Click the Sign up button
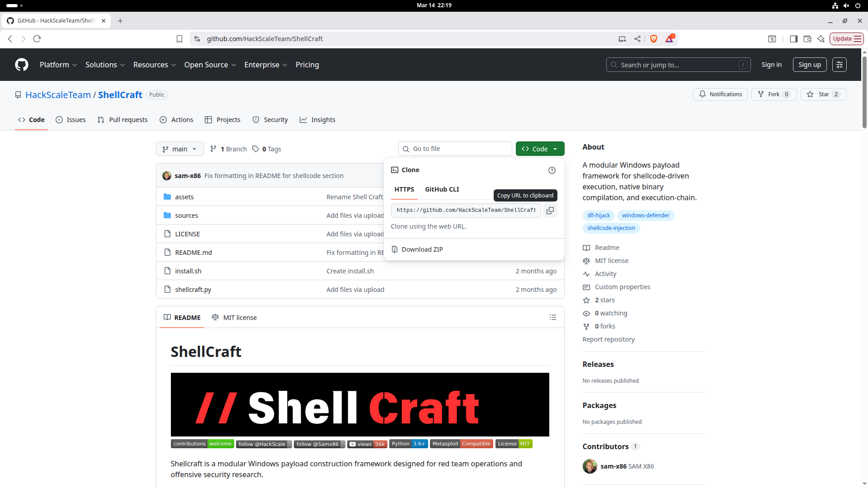This screenshot has width=868, height=488. coord(810,65)
